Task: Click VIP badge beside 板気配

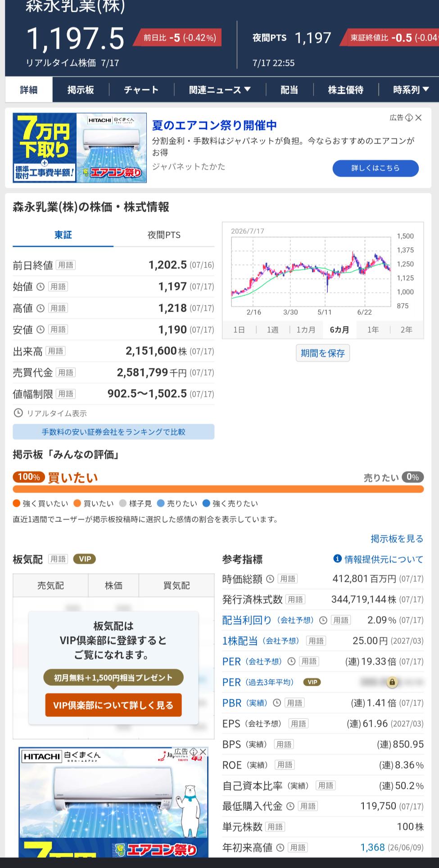Action: [x=85, y=559]
